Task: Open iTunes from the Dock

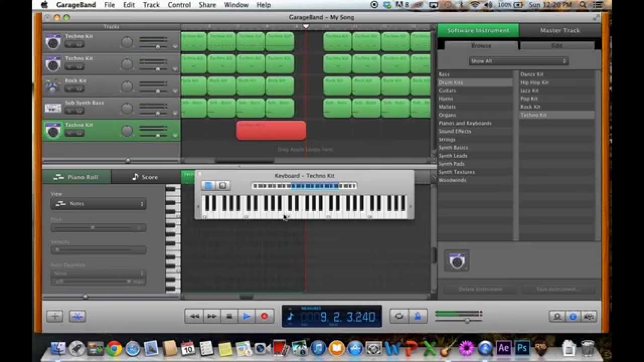Action: tap(317, 348)
